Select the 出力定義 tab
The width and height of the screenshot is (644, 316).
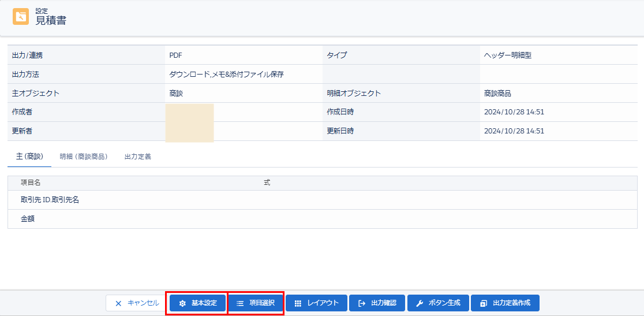(x=138, y=157)
